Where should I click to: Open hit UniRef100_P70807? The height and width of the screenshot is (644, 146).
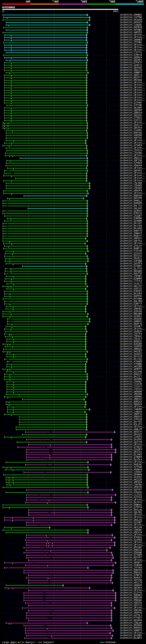coord(131,618)
